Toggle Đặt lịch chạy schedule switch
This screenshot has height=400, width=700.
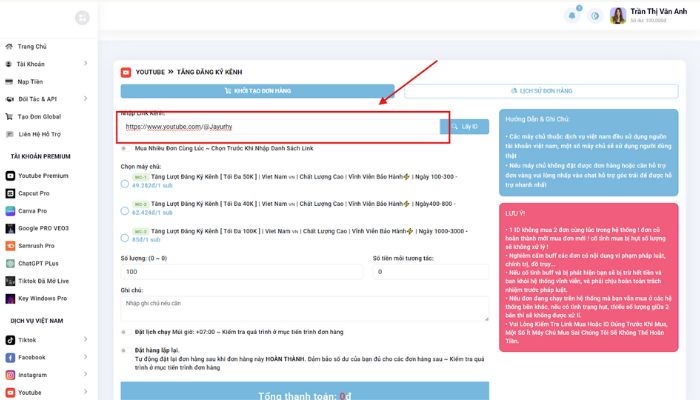126,332
